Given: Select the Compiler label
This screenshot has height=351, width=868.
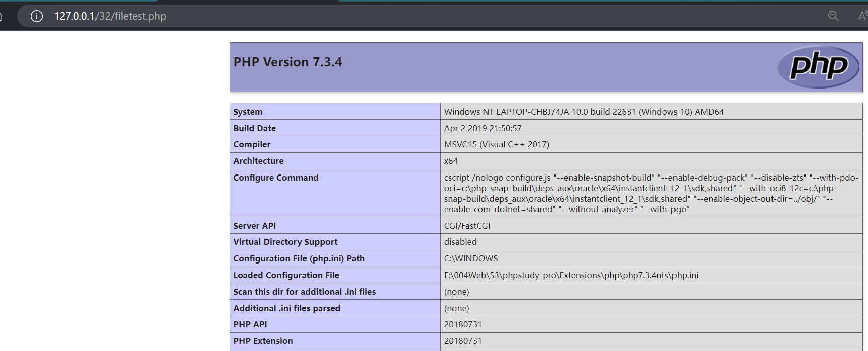Looking at the screenshot, I should 252,144.
